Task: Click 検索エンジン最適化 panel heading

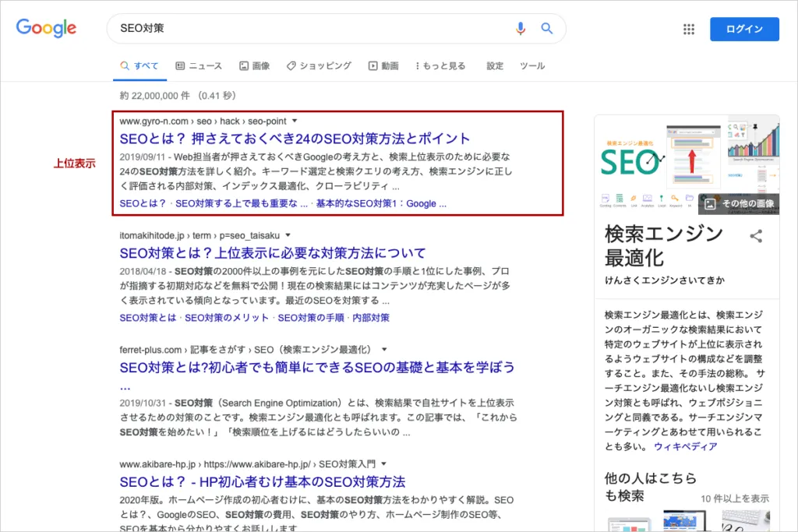Action: pyautogui.click(x=664, y=246)
